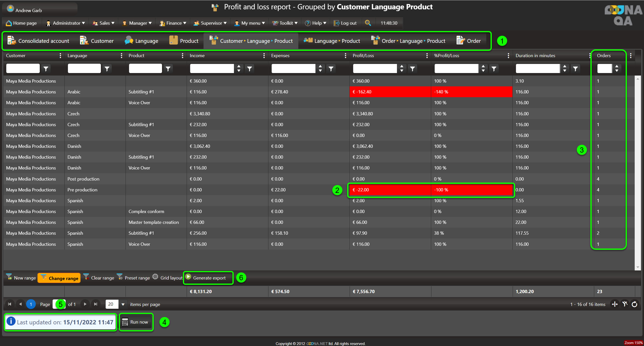Click the clear filters icon in pager

pyautogui.click(x=625, y=304)
